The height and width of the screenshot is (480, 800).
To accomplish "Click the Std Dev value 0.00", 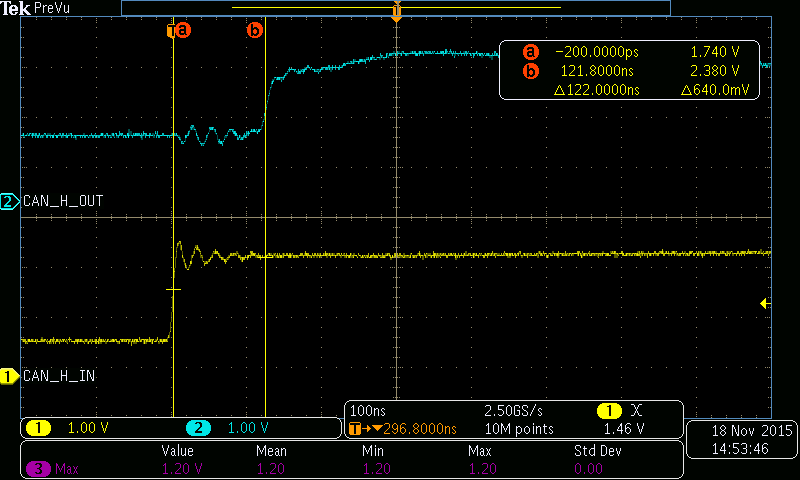I will [588, 469].
